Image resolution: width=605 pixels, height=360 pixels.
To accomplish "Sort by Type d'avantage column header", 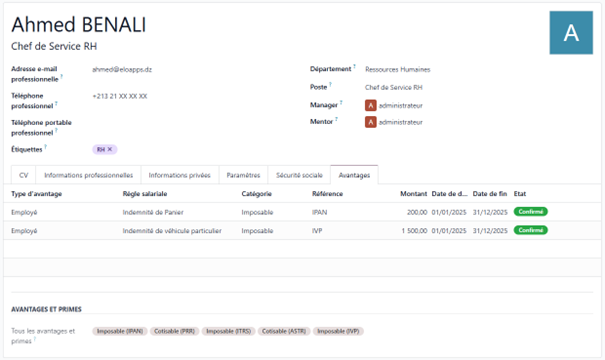I will click(37, 194).
